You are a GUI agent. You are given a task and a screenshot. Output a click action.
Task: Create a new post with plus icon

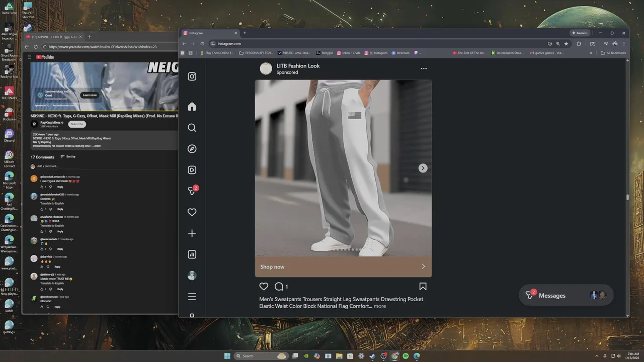(x=192, y=233)
